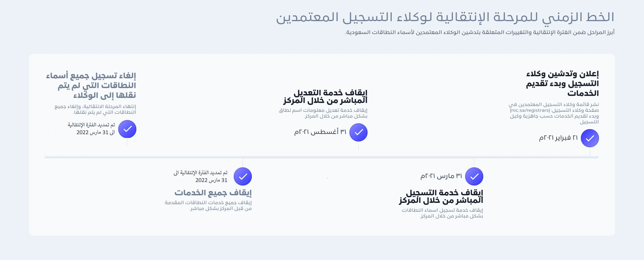This screenshot has height=260, width=644.
Task: Select the checkmark below the إلغاء تسجيل جميع أسماء النطاقات description
Action: [x=127, y=129]
